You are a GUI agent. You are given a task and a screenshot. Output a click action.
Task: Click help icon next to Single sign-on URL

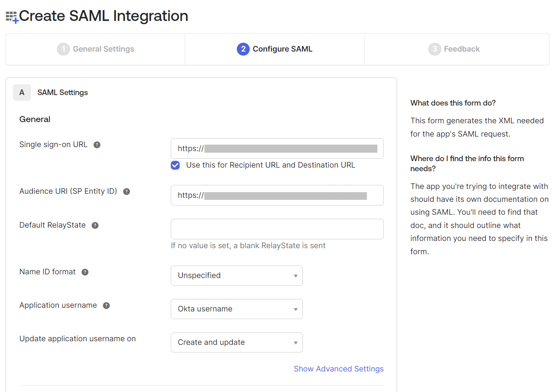click(97, 145)
